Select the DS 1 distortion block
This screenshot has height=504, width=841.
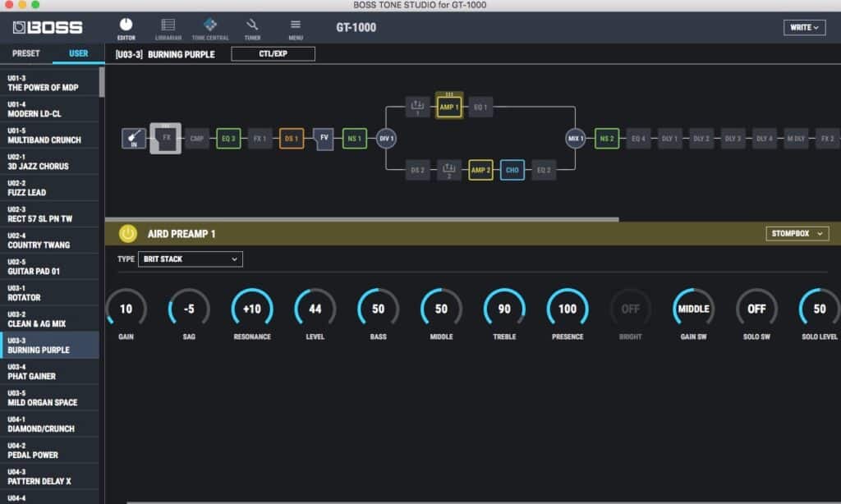click(292, 139)
